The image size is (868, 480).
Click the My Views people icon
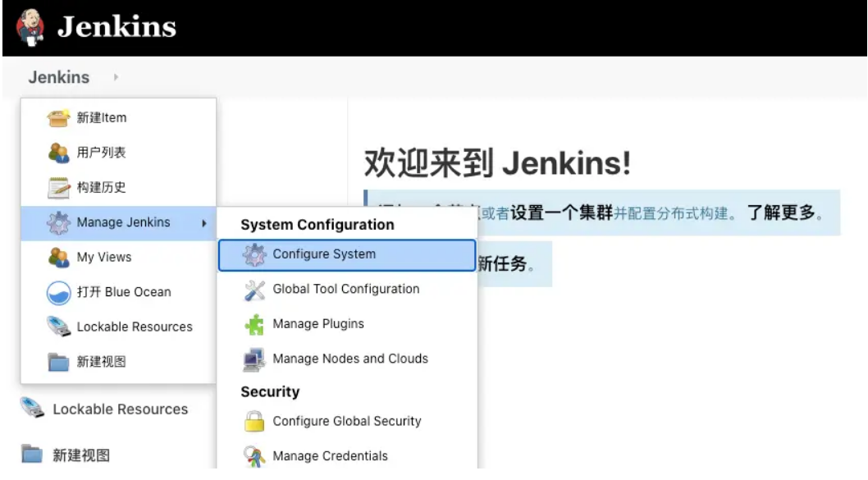pos(58,258)
